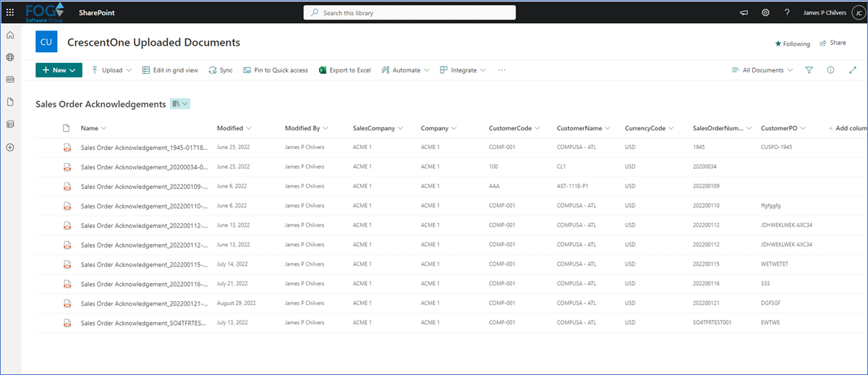This screenshot has width=868, height=375.
Task: Expand to full screen content view
Action: [852, 70]
